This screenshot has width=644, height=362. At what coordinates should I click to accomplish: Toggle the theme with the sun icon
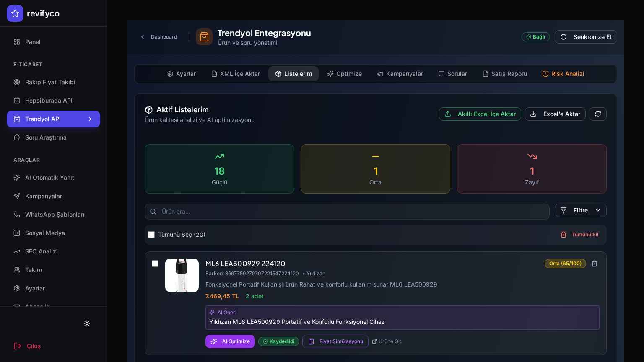(87, 323)
